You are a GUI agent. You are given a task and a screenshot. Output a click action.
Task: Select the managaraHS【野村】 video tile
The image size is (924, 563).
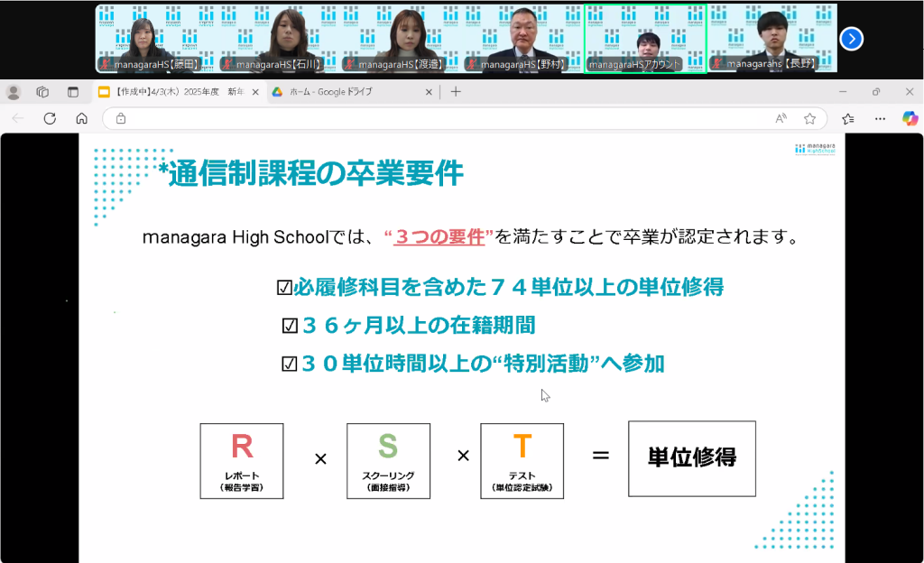(x=522, y=38)
